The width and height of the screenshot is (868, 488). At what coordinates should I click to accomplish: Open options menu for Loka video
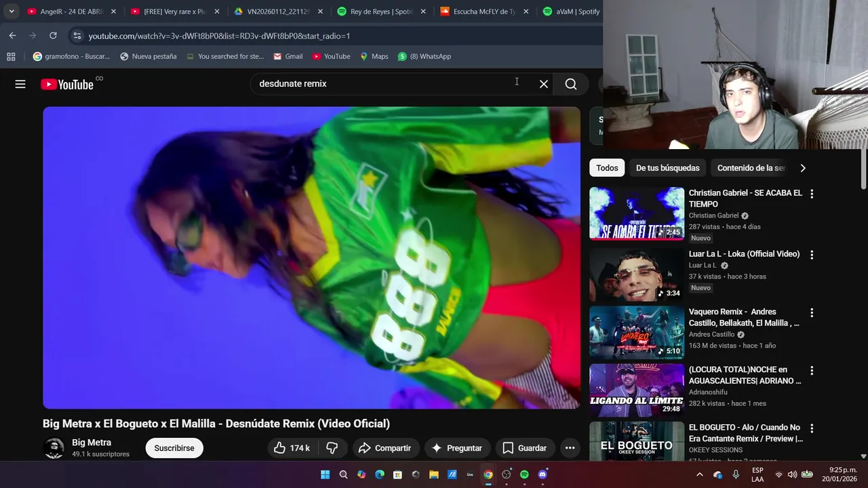(812, 255)
